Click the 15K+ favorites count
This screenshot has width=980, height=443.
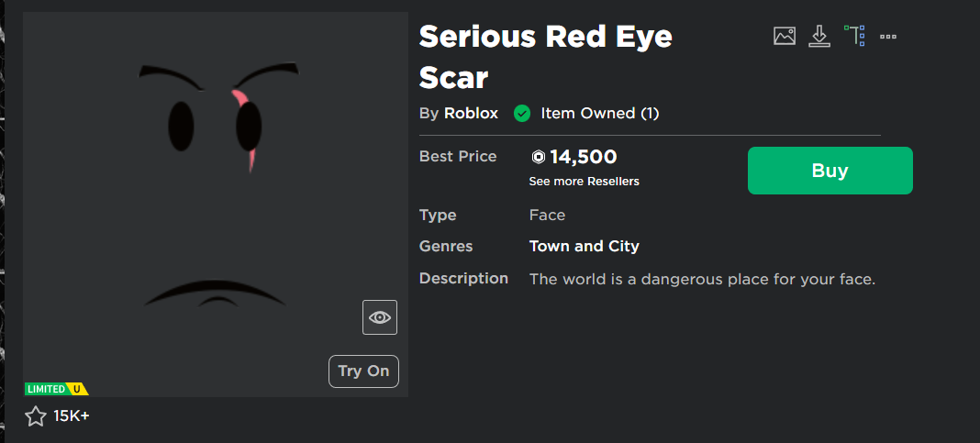pyautogui.click(x=72, y=416)
